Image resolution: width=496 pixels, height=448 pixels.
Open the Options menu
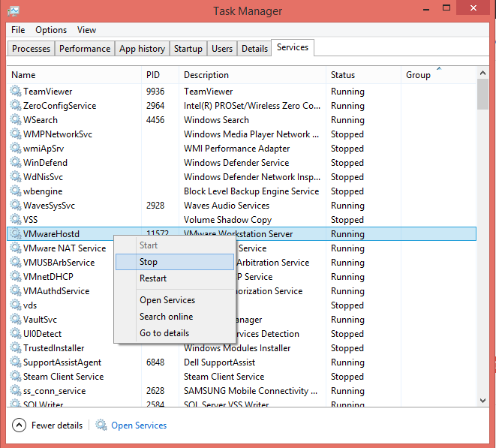pyautogui.click(x=51, y=30)
